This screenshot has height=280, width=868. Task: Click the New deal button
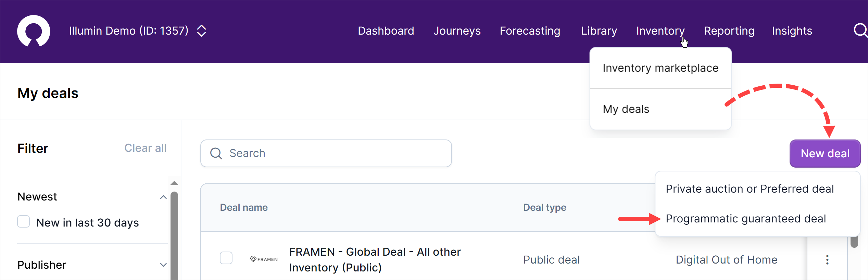(825, 154)
